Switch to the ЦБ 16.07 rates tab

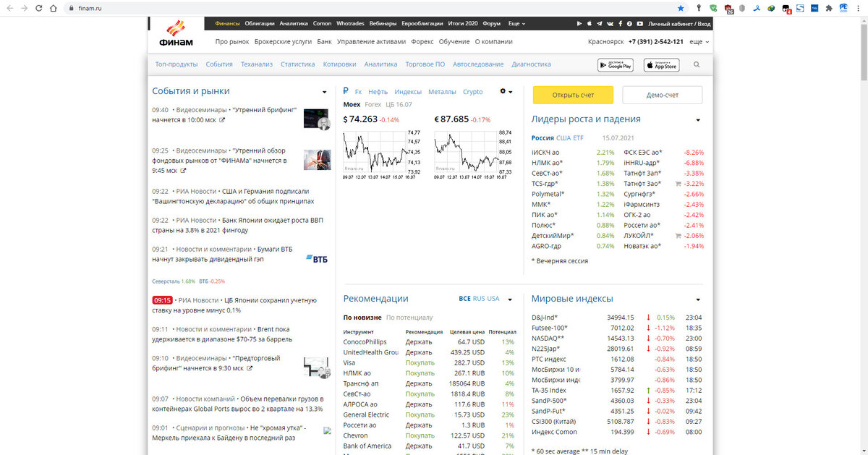coord(399,105)
